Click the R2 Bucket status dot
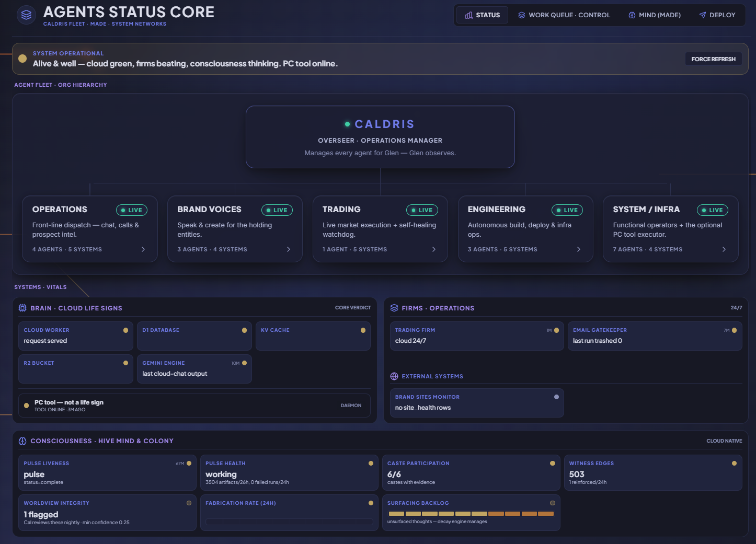Image resolution: width=756 pixels, height=544 pixels. click(x=125, y=363)
